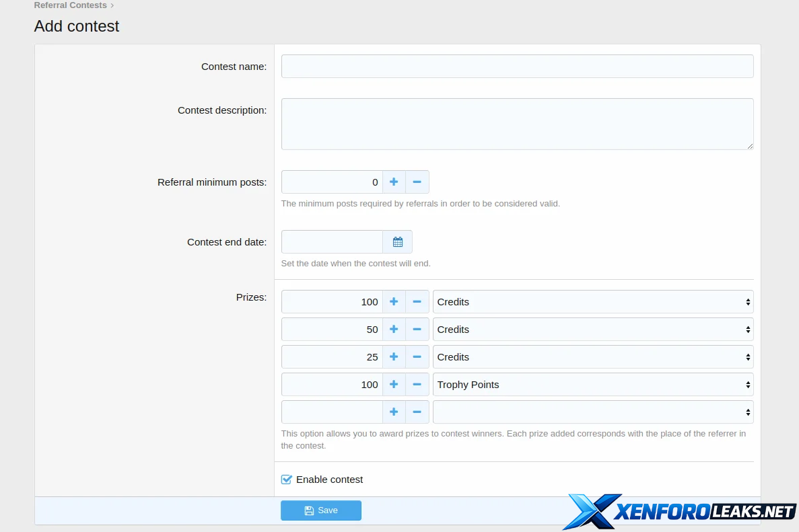Screen dimensions: 799x532
Task: Open the second prize Credits dropdown
Action: pyautogui.click(x=592, y=330)
